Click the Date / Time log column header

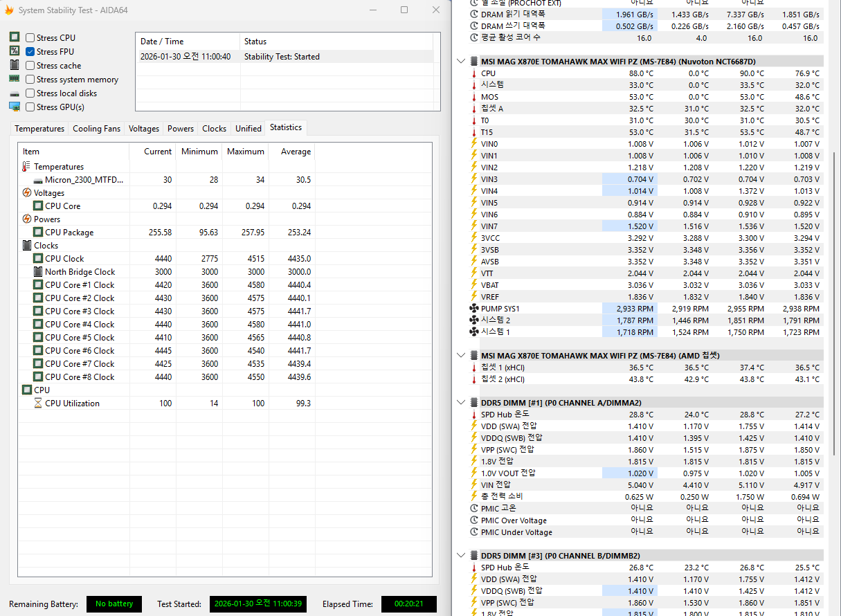(x=162, y=42)
